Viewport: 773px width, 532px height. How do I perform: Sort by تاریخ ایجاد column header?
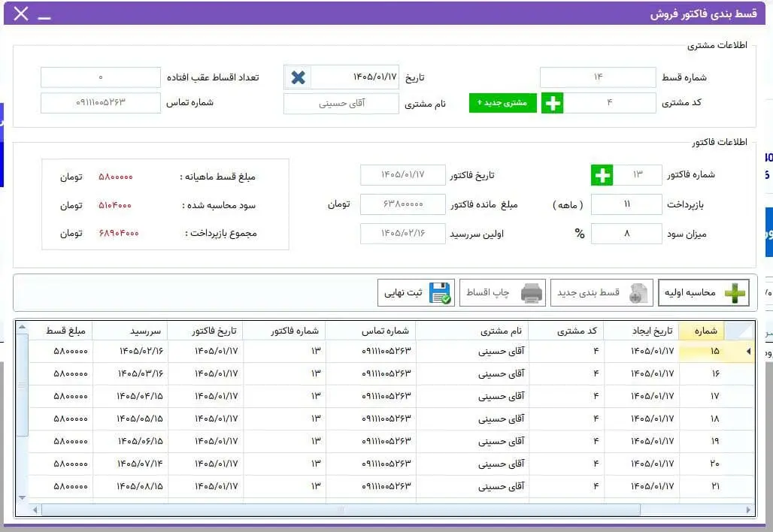[x=641, y=331]
